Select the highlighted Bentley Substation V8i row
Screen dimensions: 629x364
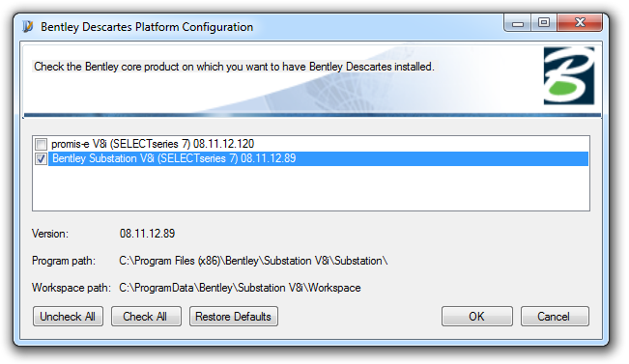319,158
